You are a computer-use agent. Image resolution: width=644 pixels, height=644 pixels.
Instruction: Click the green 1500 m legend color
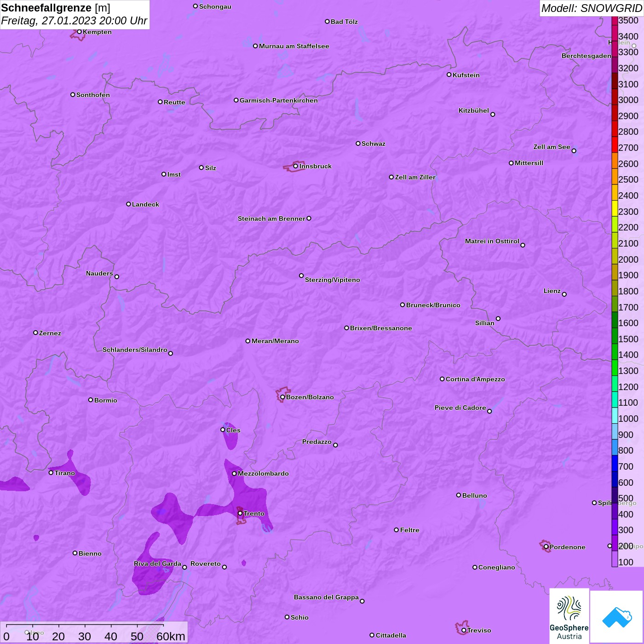[615, 335]
